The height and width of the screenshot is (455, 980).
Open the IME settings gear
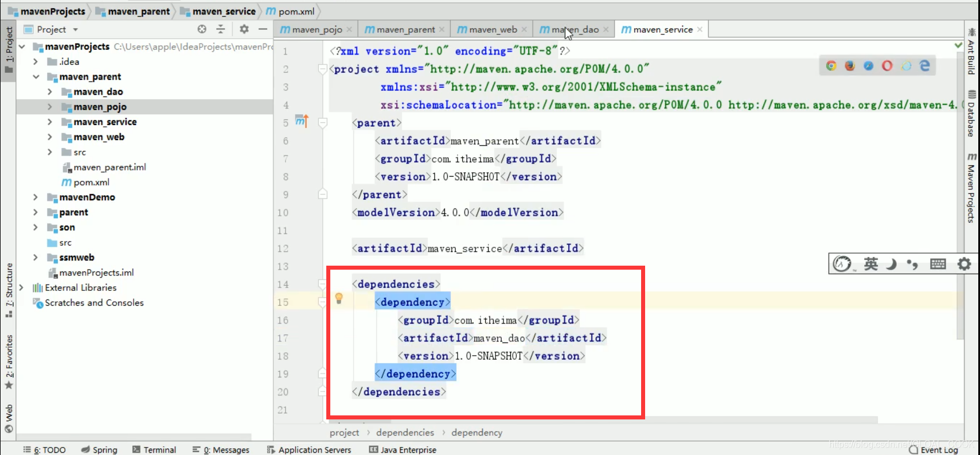[x=964, y=264]
